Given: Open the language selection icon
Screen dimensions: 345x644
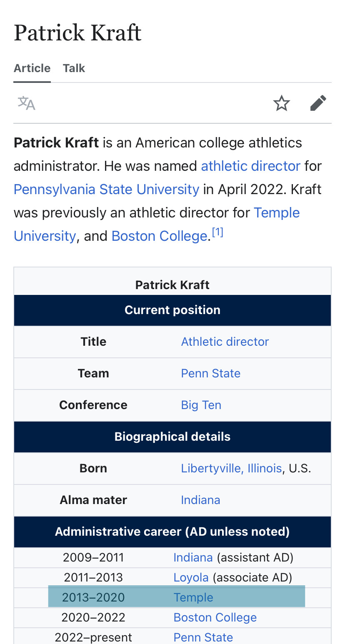Looking at the screenshot, I should click(x=26, y=103).
